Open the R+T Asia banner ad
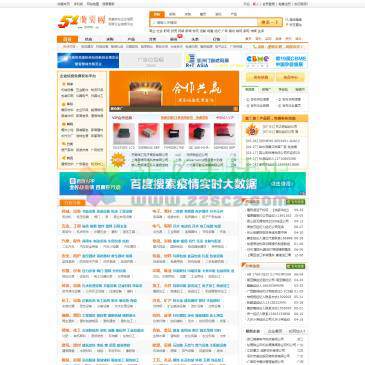This screenshot has height=365, width=365. (213, 60)
